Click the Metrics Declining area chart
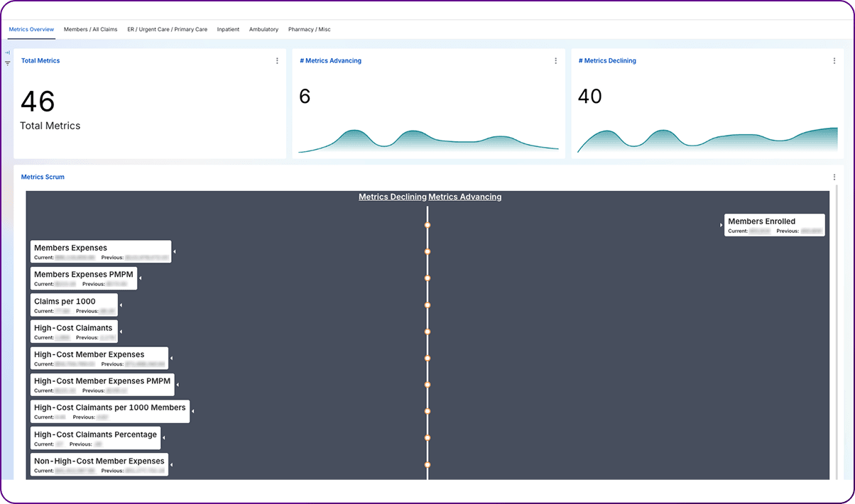855x504 pixels. pos(707,141)
